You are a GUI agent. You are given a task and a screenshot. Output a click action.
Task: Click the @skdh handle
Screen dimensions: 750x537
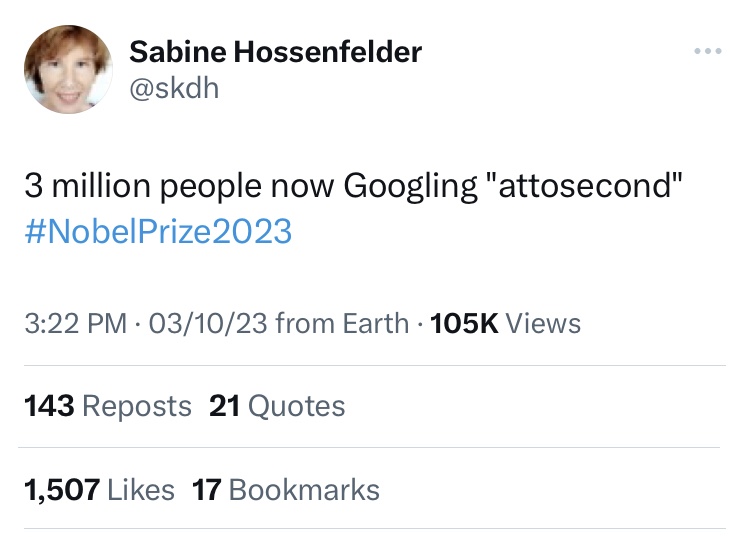(x=175, y=89)
